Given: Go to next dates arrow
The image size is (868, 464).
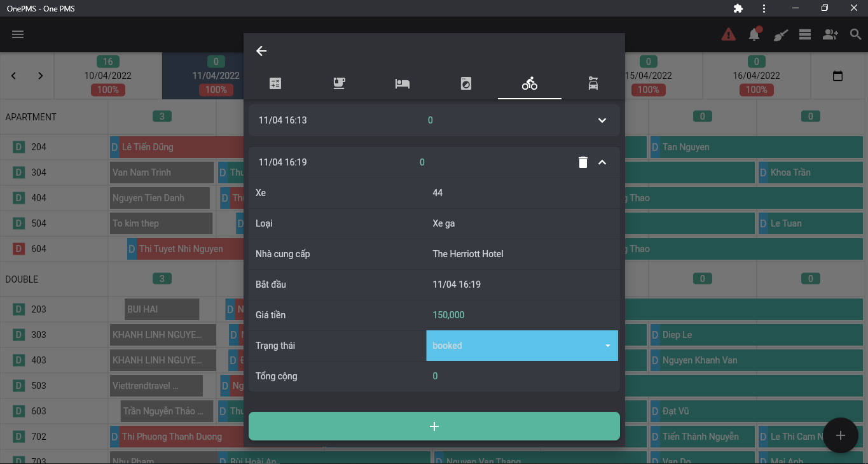Looking at the screenshot, I should point(41,76).
